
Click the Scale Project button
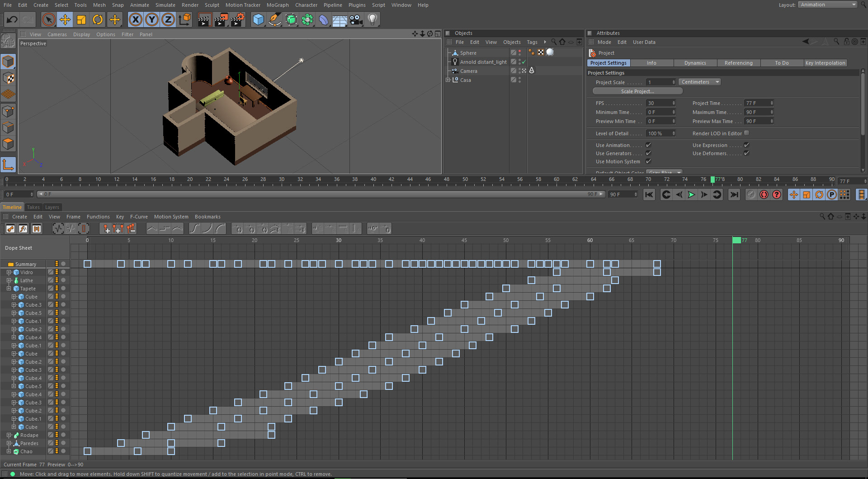[637, 91]
